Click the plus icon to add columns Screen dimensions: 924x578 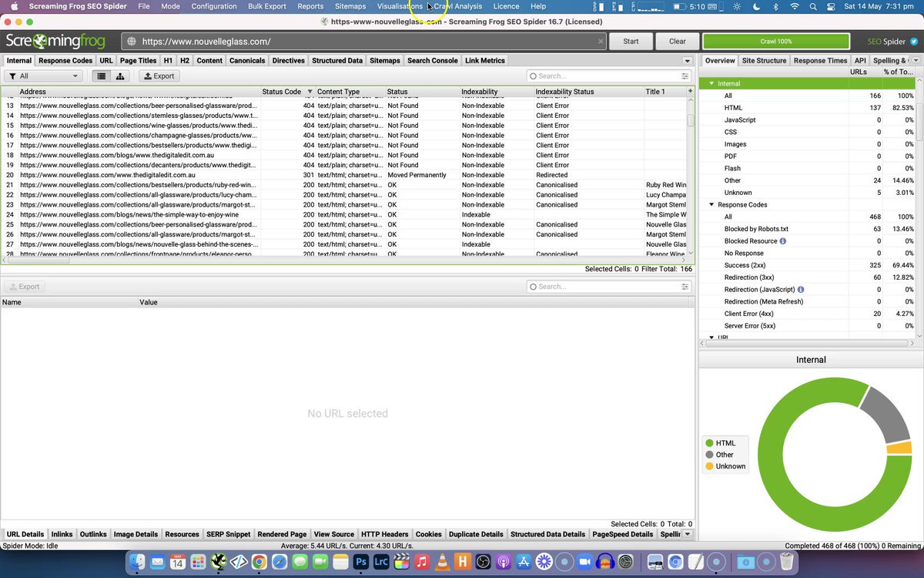pos(690,92)
